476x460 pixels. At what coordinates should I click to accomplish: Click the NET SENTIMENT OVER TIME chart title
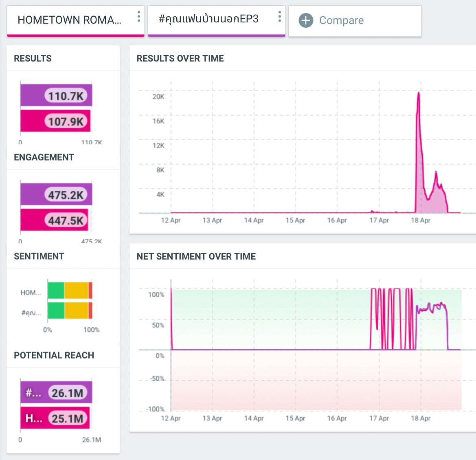196,256
